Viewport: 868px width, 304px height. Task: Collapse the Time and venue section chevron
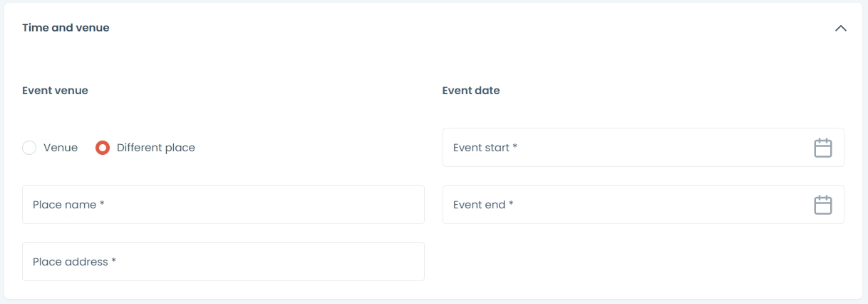coord(841,29)
